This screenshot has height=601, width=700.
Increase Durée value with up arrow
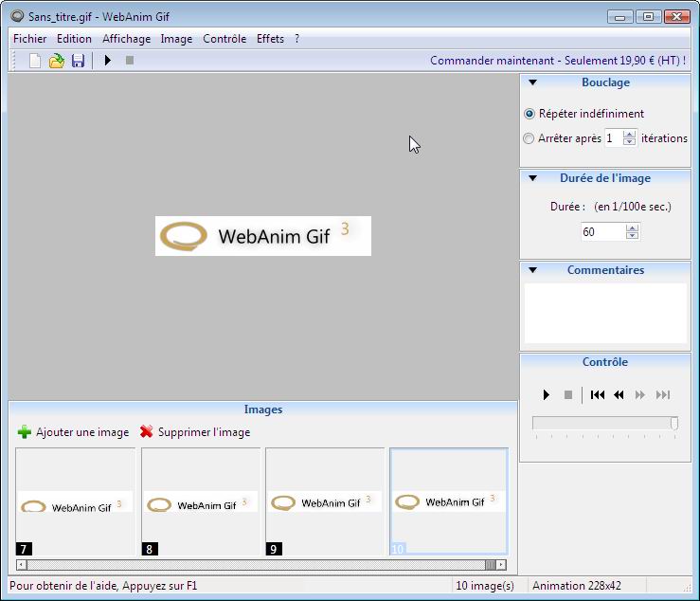click(632, 228)
